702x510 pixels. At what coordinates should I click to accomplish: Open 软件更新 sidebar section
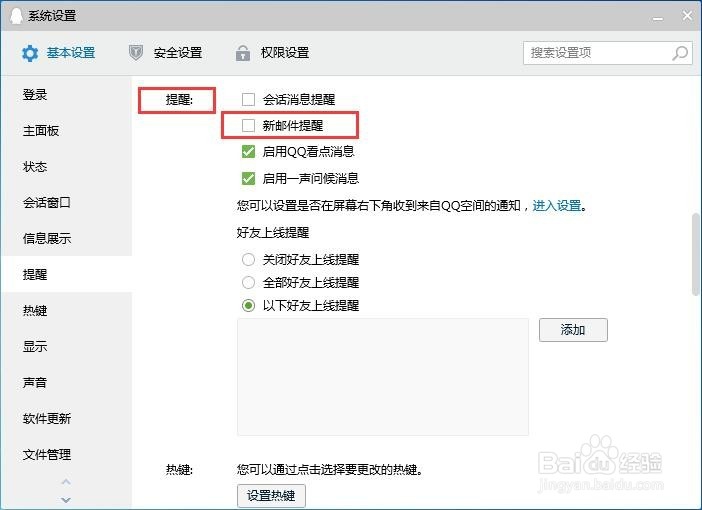66,418
